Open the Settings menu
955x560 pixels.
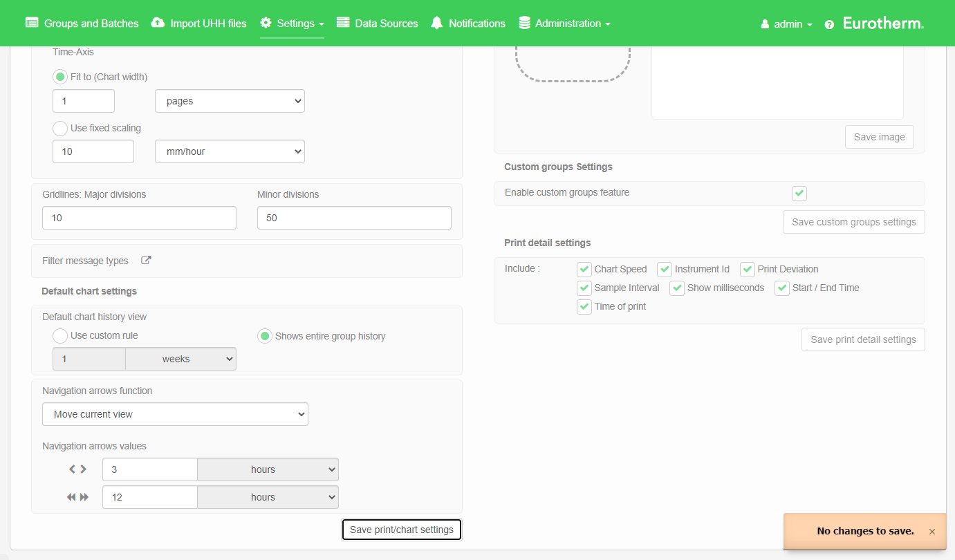[293, 24]
